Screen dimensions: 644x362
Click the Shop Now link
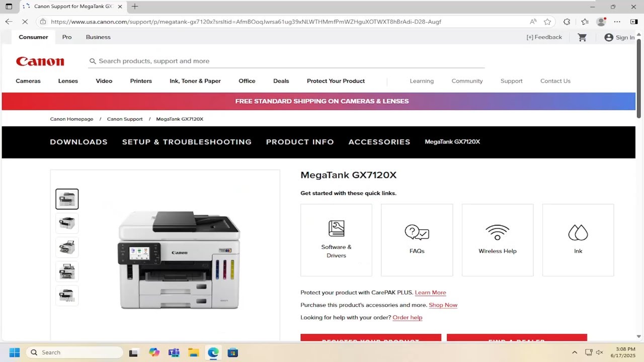point(443,305)
